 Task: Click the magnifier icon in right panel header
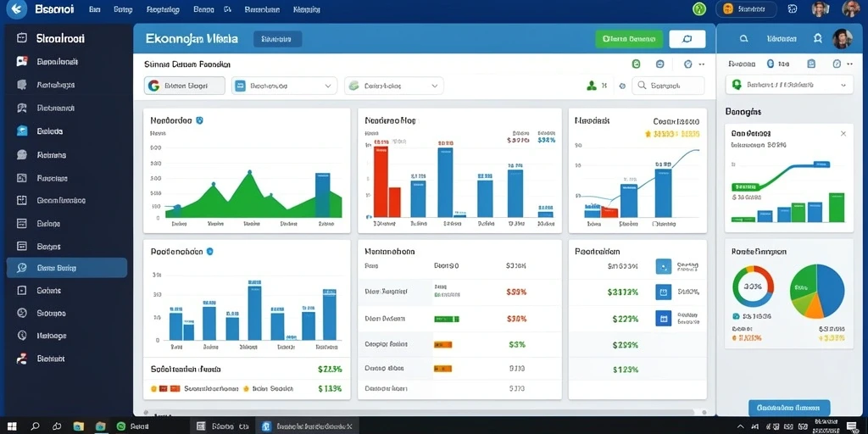coord(744,39)
